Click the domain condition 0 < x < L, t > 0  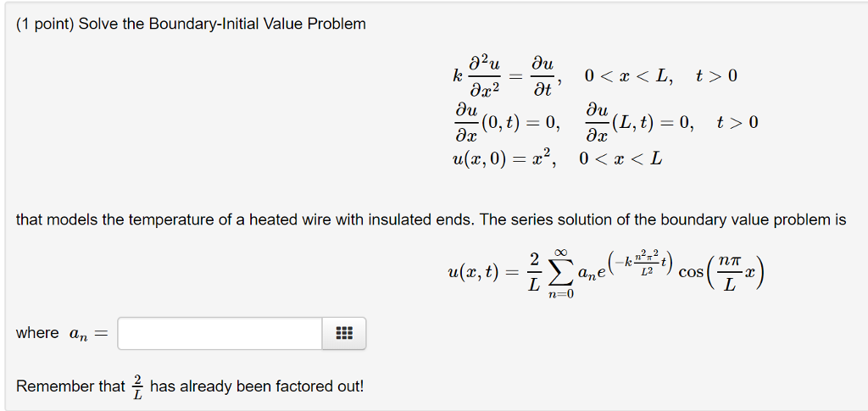click(x=661, y=75)
